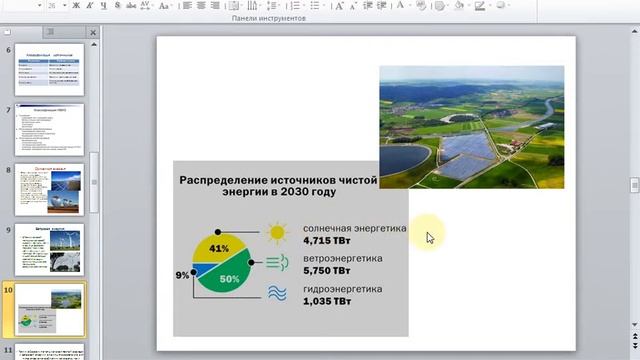Image resolution: width=640 pixels, height=360 pixels.
Task: Click the '4,715 ТВт' value
Action: 327,241
